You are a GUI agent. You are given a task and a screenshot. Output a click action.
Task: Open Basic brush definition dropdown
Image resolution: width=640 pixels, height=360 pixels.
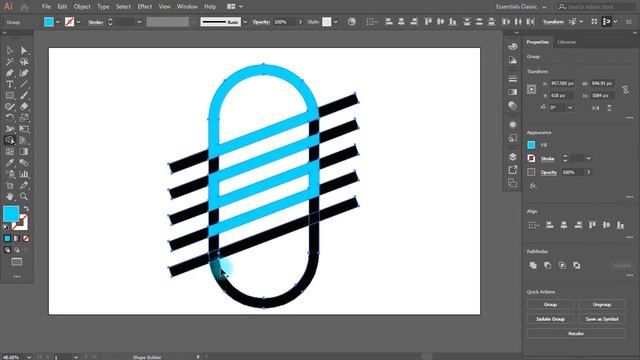coord(245,22)
